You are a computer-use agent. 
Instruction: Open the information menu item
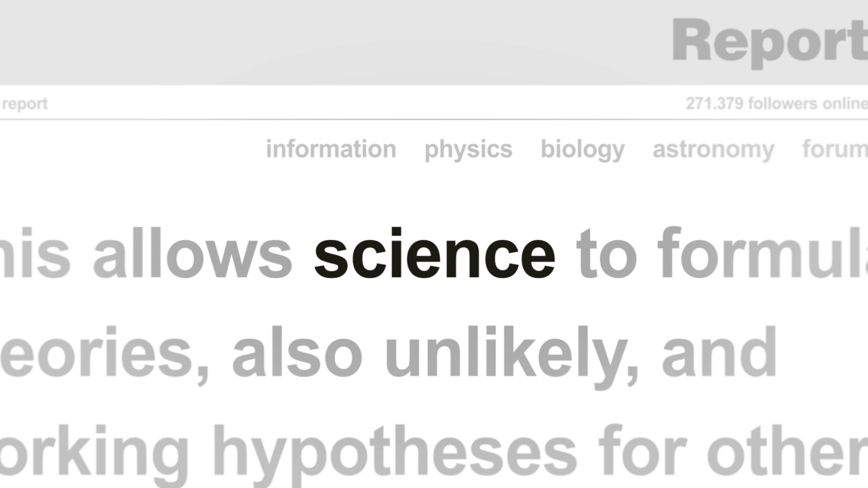[x=331, y=149]
